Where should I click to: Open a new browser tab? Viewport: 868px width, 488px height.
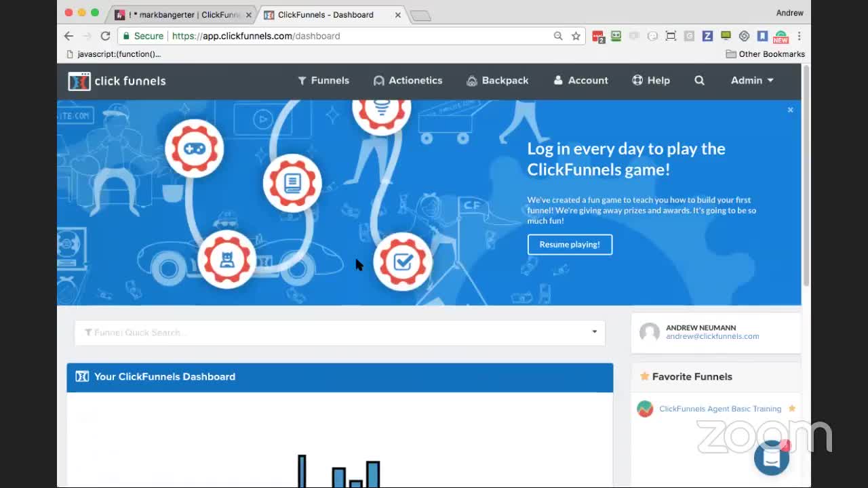pos(420,16)
